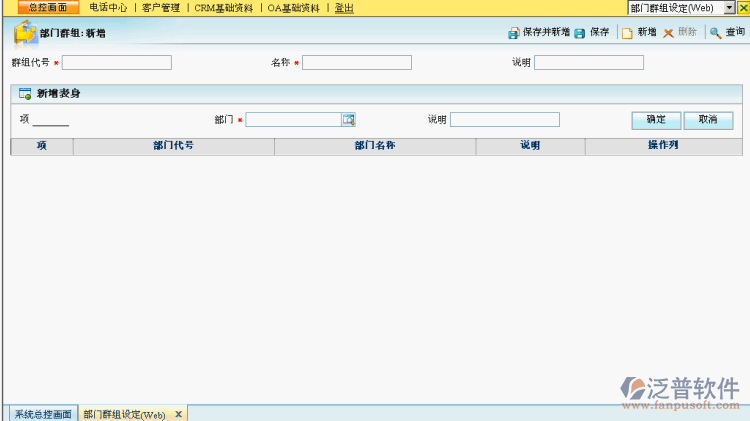The width and height of the screenshot is (750, 421).
Task: Click the 项 column header
Action: tap(42, 146)
